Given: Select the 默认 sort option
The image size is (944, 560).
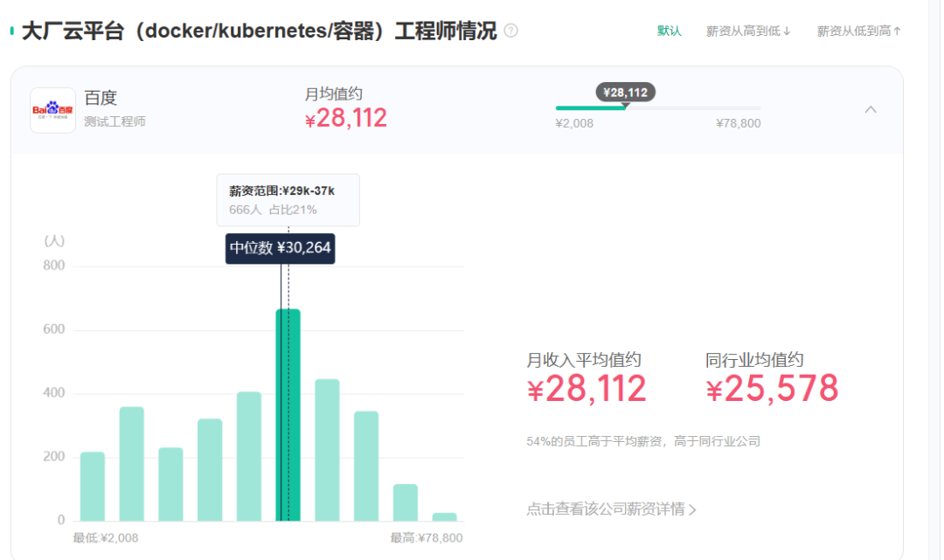Looking at the screenshot, I should [x=669, y=31].
